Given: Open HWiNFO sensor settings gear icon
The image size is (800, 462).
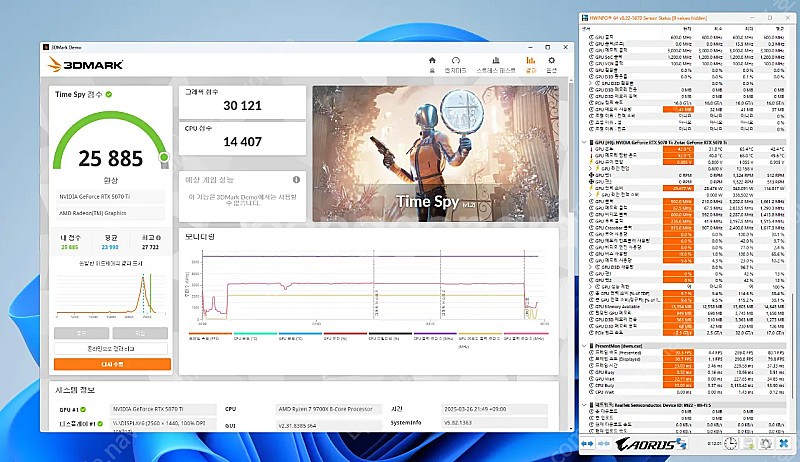Looking at the screenshot, I should click(x=765, y=443).
